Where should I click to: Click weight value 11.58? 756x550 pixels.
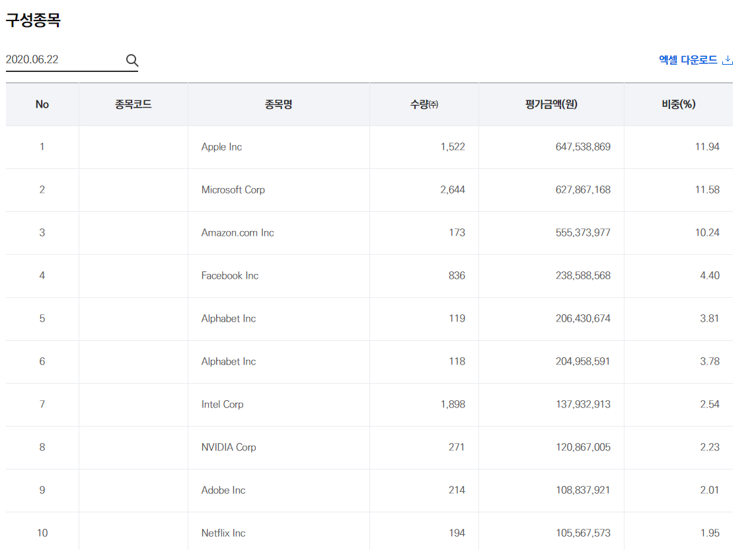(x=707, y=189)
